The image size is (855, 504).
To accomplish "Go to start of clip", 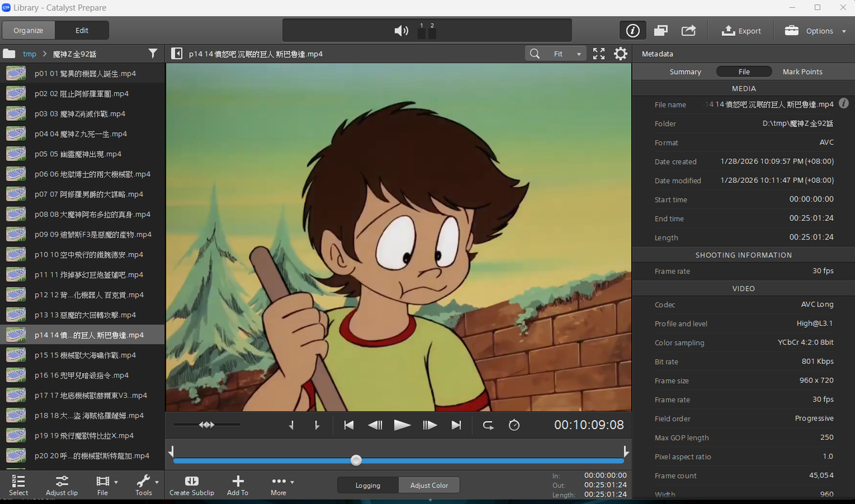I will [349, 425].
